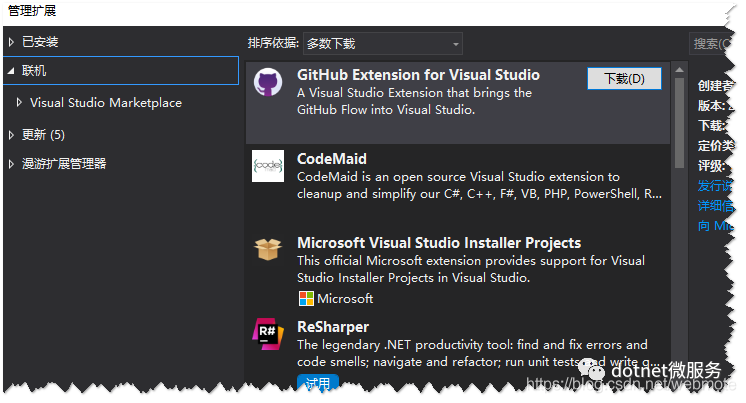
Task: Select the ReSharper extension title
Action: tap(333, 327)
